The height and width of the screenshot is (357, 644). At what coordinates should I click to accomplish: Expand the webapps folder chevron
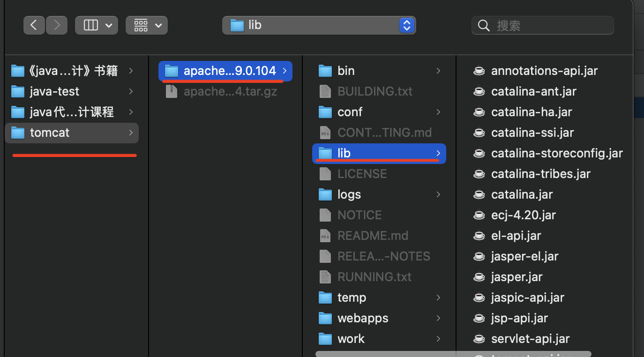point(438,318)
